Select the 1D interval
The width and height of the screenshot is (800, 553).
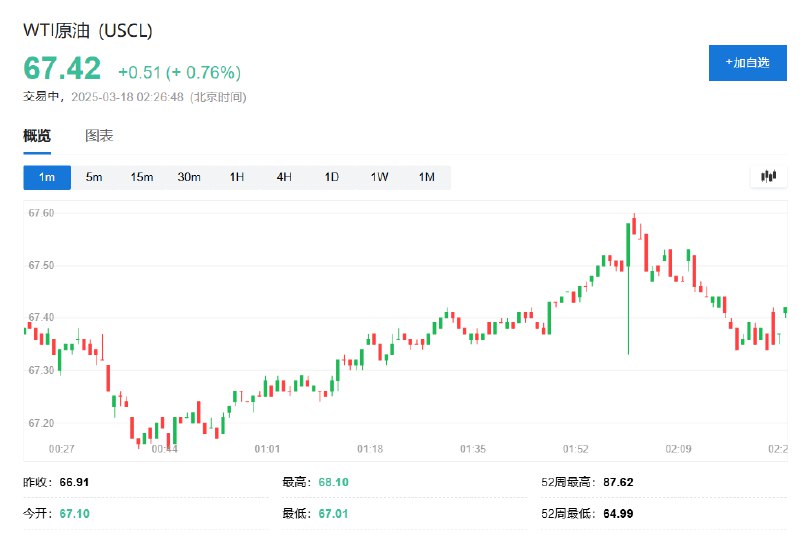click(x=332, y=177)
